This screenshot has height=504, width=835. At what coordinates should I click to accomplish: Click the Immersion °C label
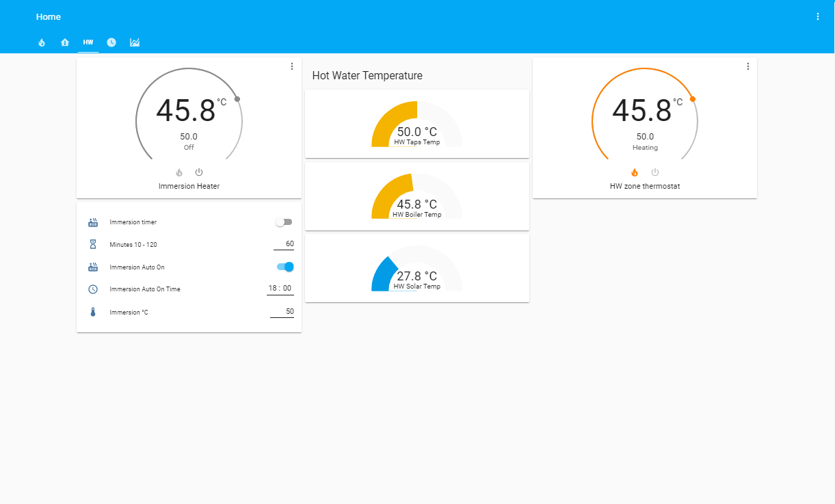tap(129, 313)
